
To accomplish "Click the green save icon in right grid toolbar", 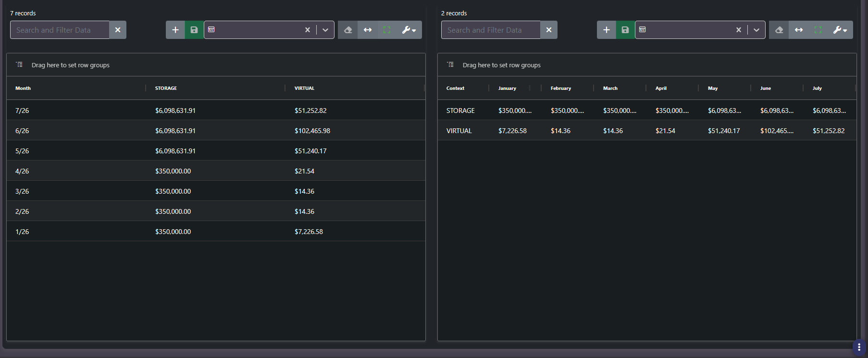I will (x=625, y=30).
